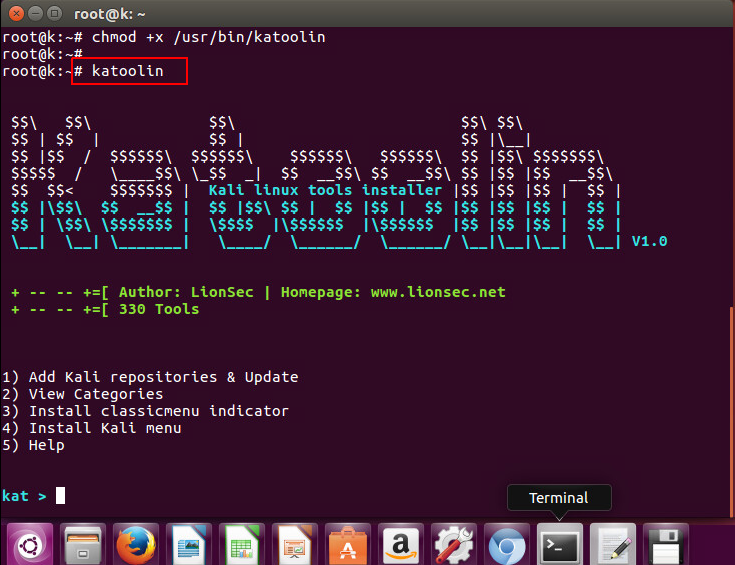Click the 'V1.0' version text
This screenshot has width=735, height=565.
click(649, 241)
